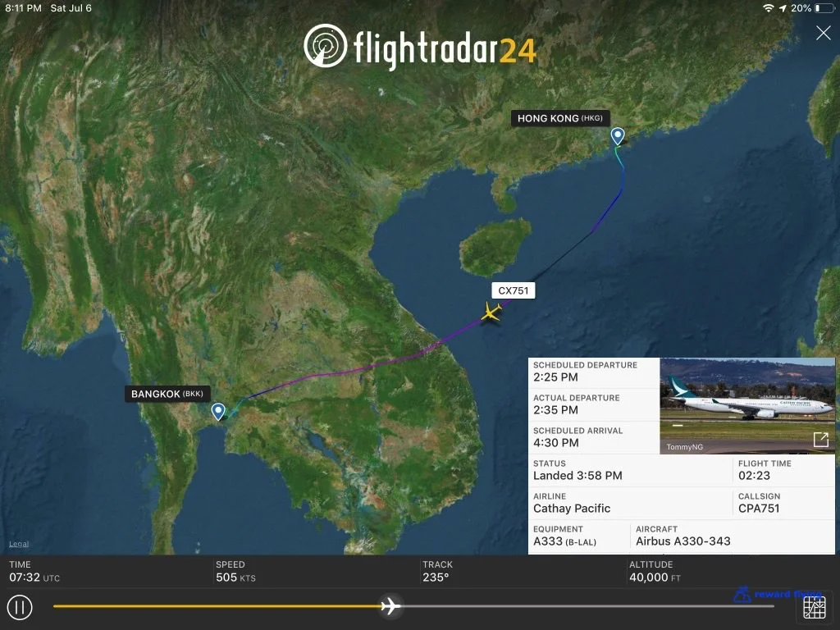Screen dimensions: 840x630
Task: Select the Bangkok airport pin
Action: (218, 412)
